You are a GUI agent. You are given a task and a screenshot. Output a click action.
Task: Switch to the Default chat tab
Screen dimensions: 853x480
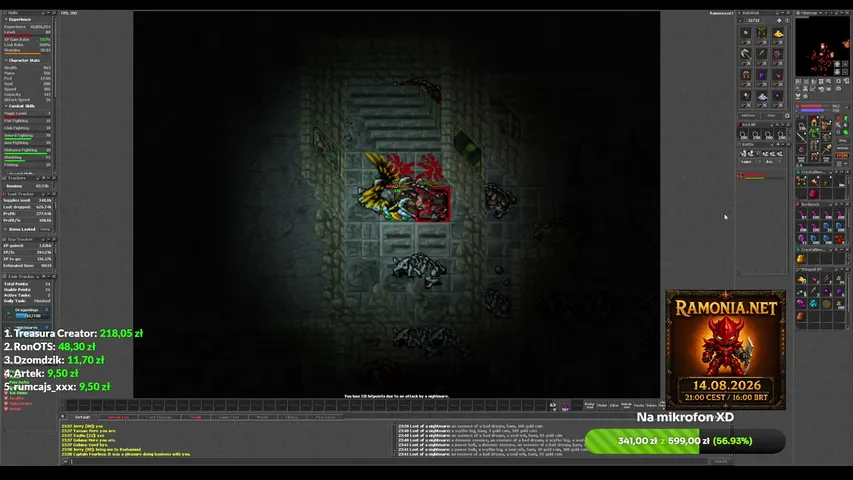click(x=82, y=417)
